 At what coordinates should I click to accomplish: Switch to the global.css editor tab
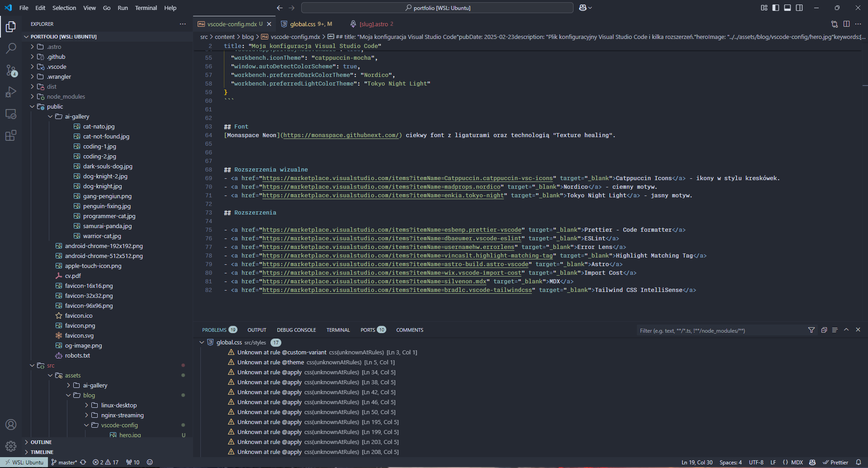(306, 24)
